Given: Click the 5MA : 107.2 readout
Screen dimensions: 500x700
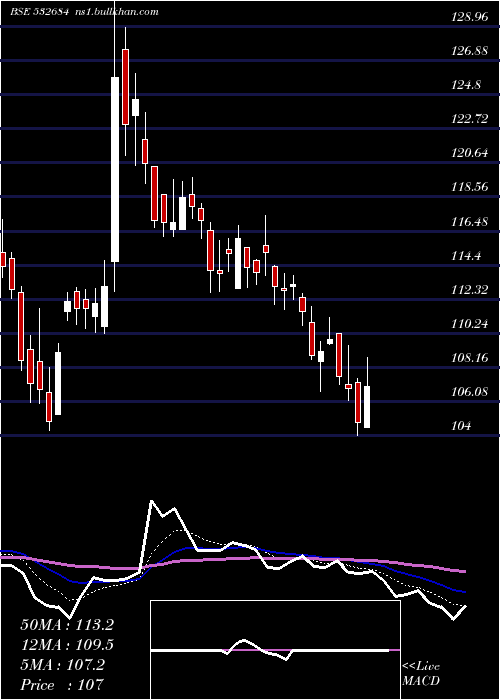Looking at the screenshot, I should (x=62, y=665).
